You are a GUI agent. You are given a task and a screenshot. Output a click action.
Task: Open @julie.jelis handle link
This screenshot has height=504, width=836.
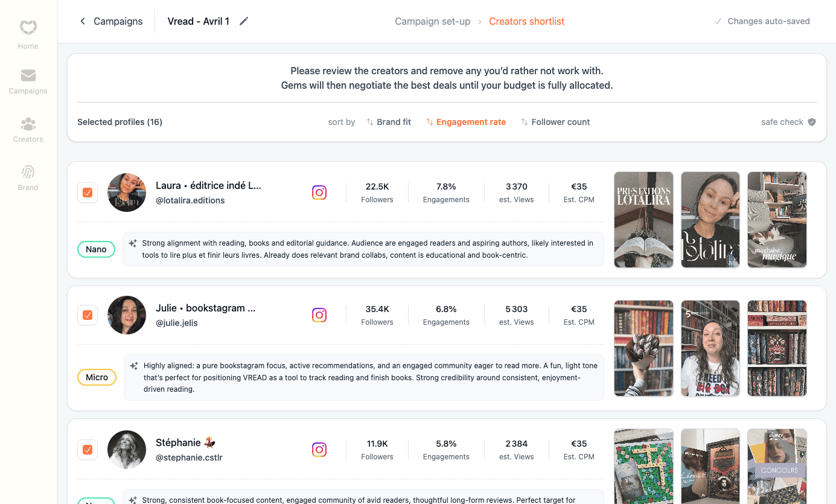(x=177, y=323)
